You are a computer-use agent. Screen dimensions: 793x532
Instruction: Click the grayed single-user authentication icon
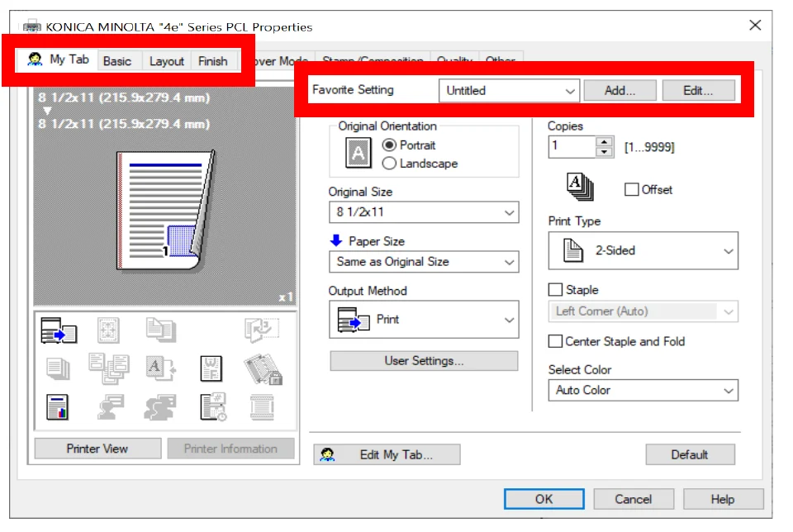coord(110,407)
